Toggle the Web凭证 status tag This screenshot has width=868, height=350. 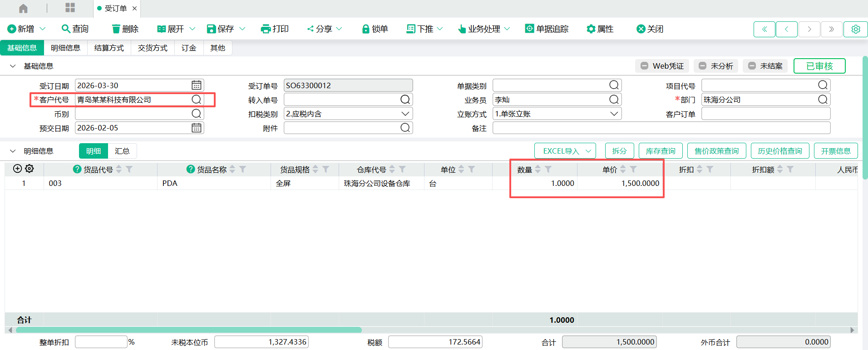(662, 66)
